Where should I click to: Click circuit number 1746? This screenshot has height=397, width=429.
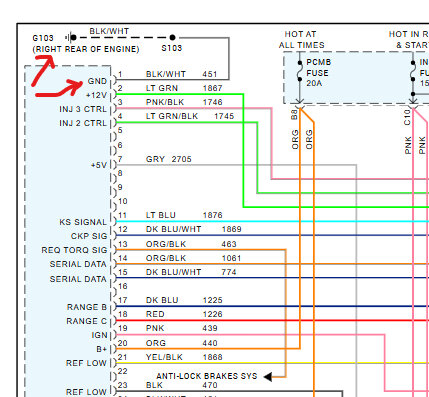(212, 102)
